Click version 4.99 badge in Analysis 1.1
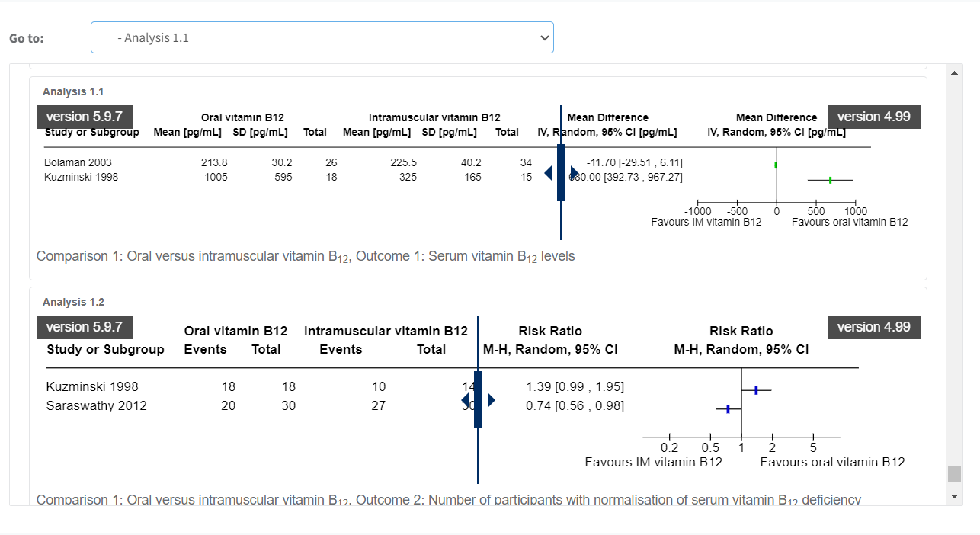The width and height of the screenshot is (980, 535). coord(873,117)
